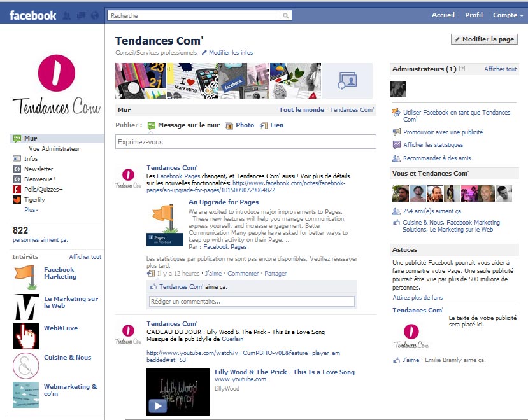
Task: Open the Newsletter sidebar tab
Action: pos(38,169)
